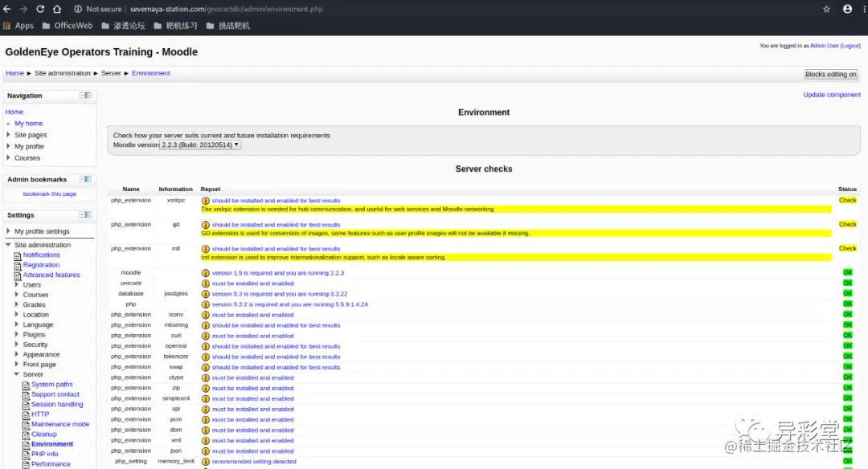
Task: Click the 'version 1.9 is required' report link
Action: click(278, 273)
